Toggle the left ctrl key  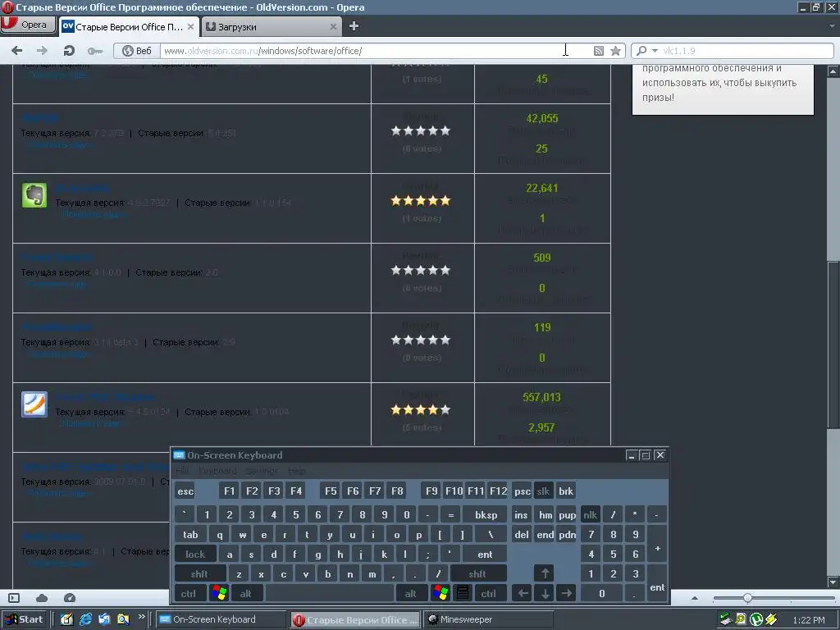click(189, 593)
